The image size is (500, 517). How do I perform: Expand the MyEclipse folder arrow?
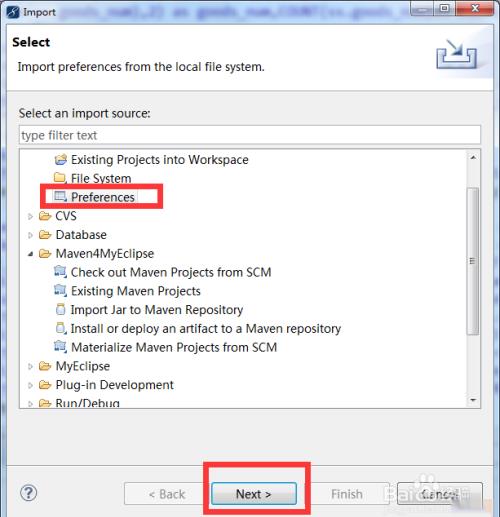click(x=30, y=366)
